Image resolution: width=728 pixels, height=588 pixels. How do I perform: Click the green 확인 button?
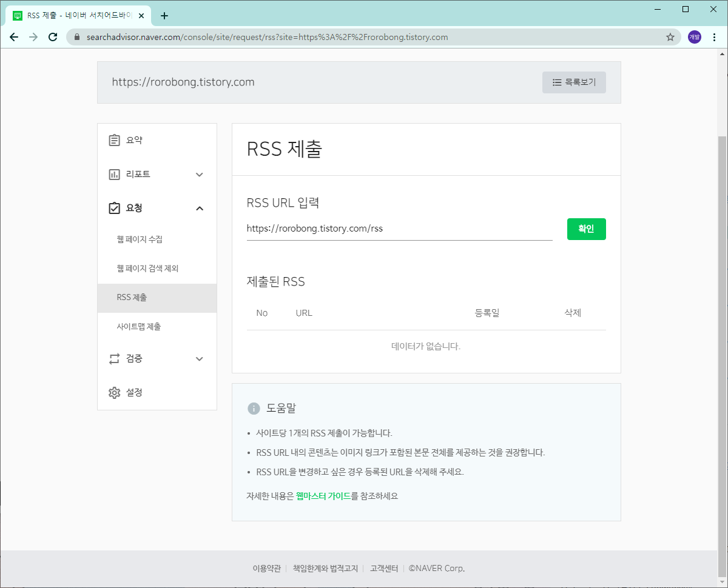pos(587,229)
